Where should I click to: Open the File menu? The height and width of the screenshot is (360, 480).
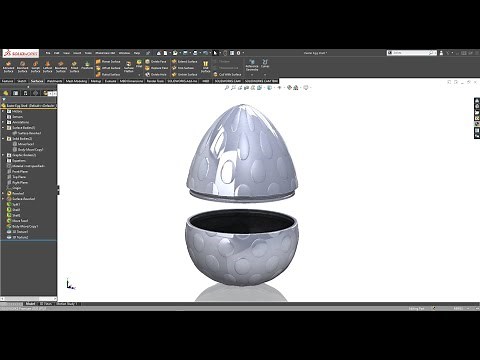(48, 53)
